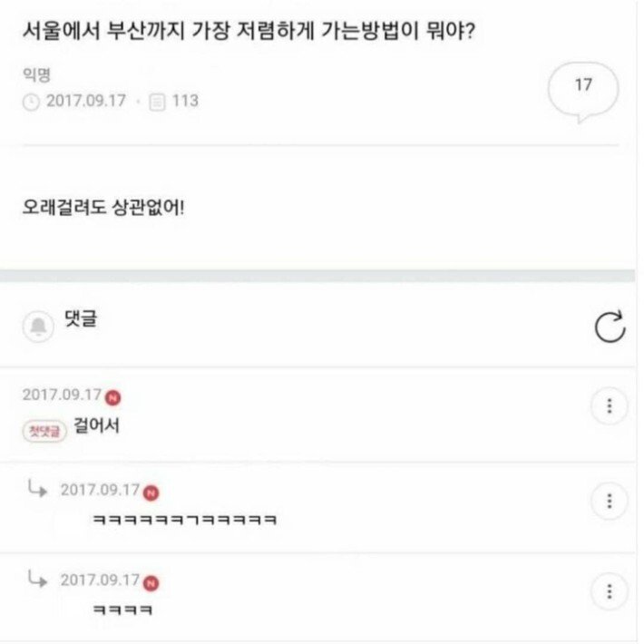The height and width of the screenshot is (644, 644).
Task: Refresh the comments list
Action: 610,327
